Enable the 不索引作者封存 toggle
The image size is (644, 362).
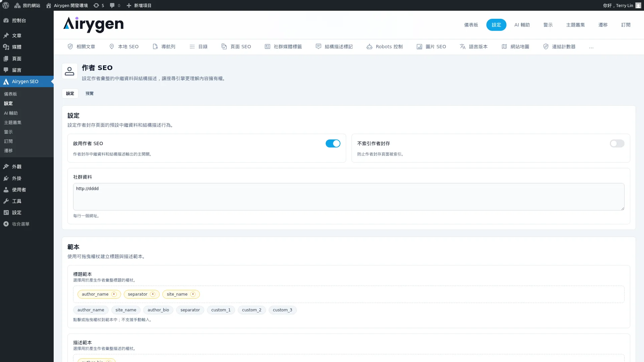coord(617,143)
